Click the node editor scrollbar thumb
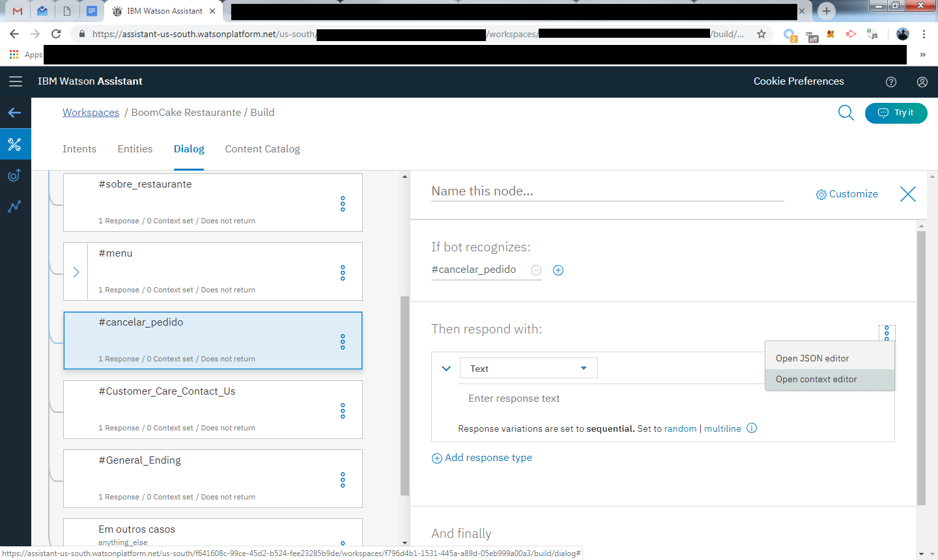Viewport: 938px width, 560px height. point(921,368)
